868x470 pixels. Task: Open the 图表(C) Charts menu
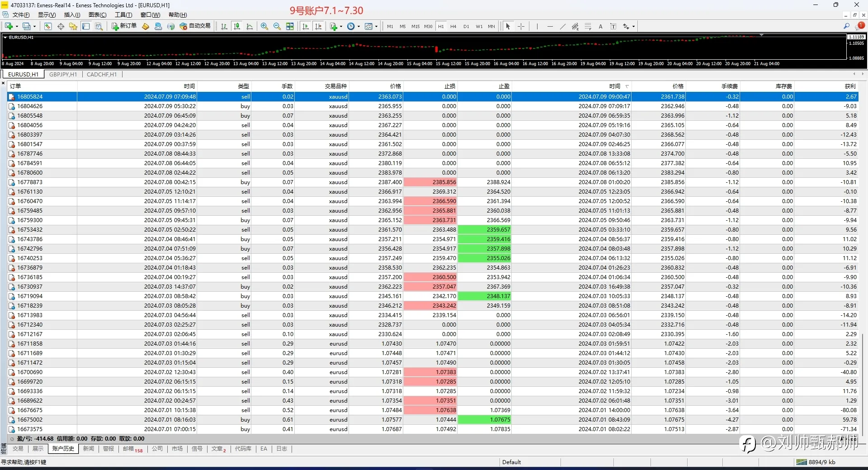click(x=97, y=15)
